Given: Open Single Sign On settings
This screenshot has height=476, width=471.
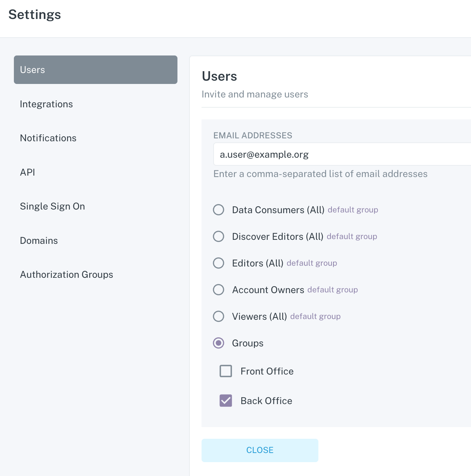Looking at the screenshot, I should click(52, 206).
